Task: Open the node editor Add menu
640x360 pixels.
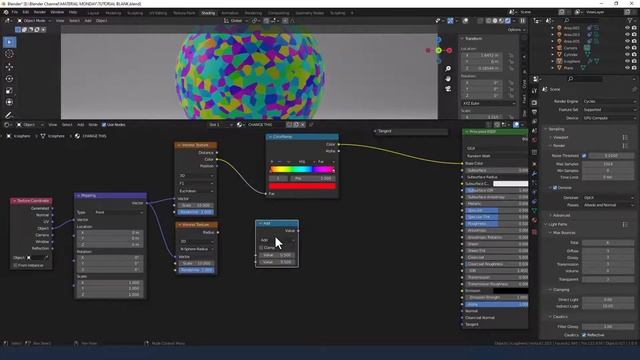Action: point(81,124)
